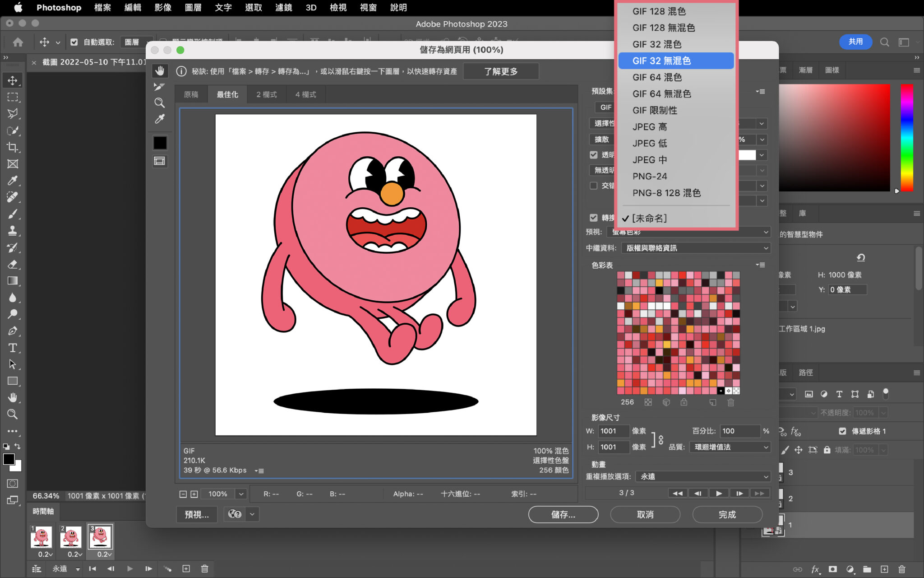
Task: Click the 了解更多 button
Action: pos(501,71)
